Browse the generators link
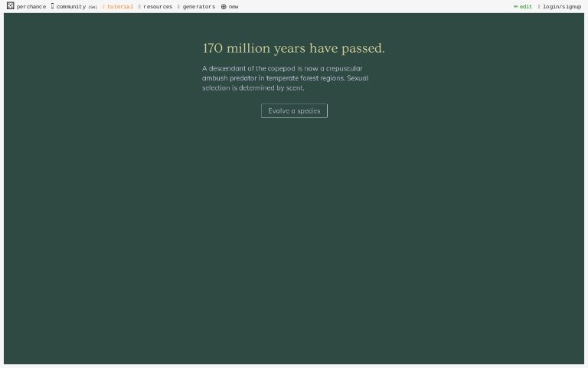Viewport: 588px width, 368px height. [199, 7]
